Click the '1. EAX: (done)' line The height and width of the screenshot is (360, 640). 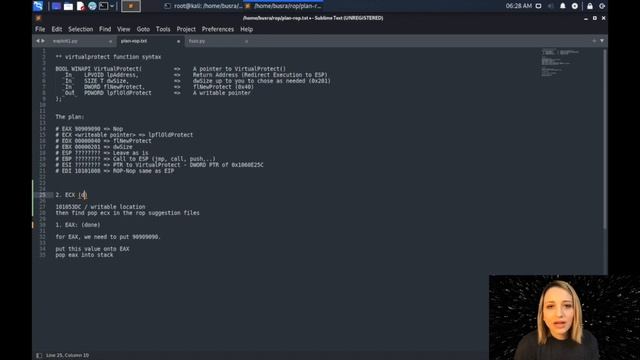[78, 225]
